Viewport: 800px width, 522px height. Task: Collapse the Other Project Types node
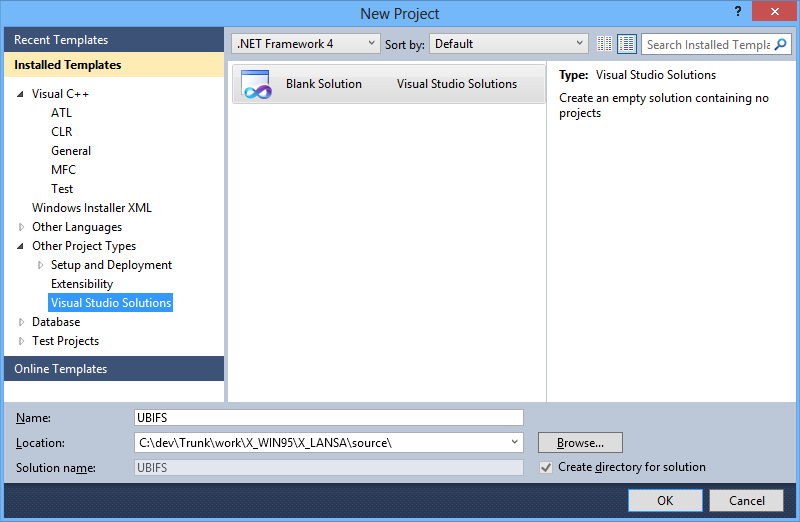click(x=20, y=246)
